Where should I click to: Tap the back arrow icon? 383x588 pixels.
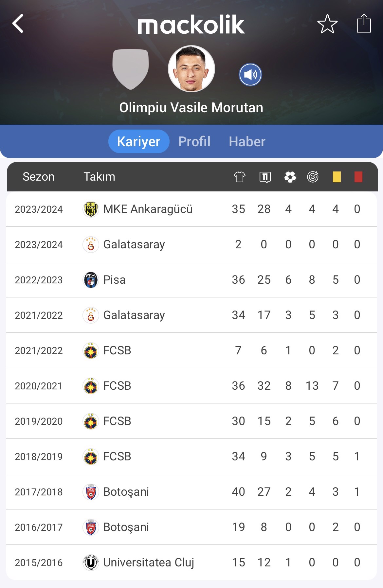[18, 24]
